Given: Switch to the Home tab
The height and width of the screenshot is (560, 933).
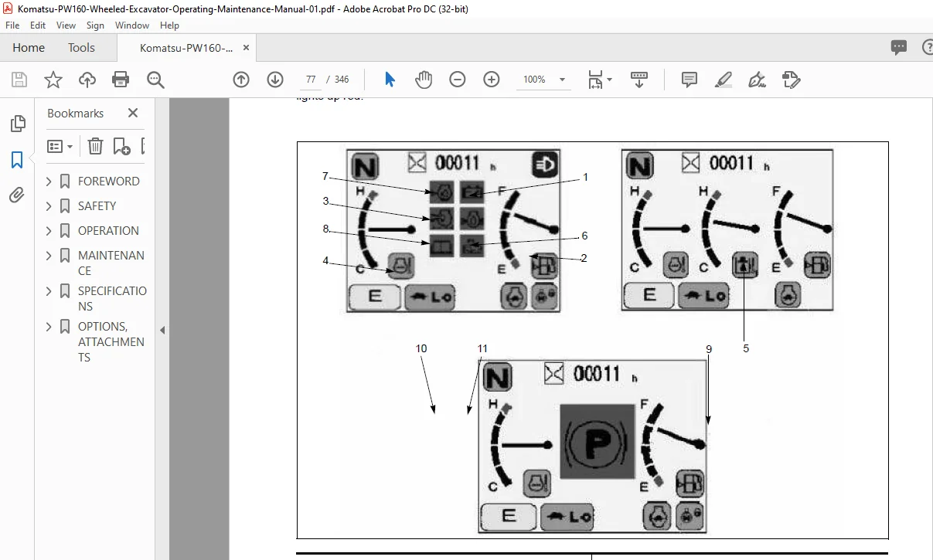Looking at the screenshot, I should tap(29, 48).
